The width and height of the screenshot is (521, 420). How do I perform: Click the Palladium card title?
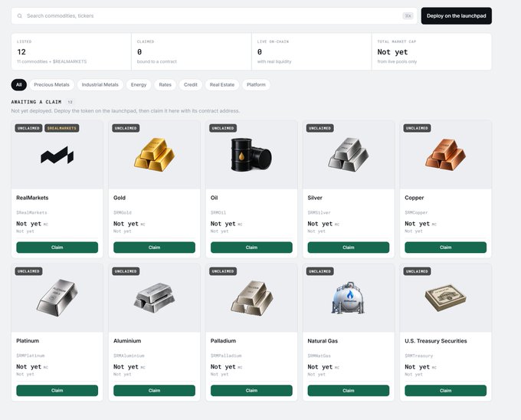click(x=223, y=340)
